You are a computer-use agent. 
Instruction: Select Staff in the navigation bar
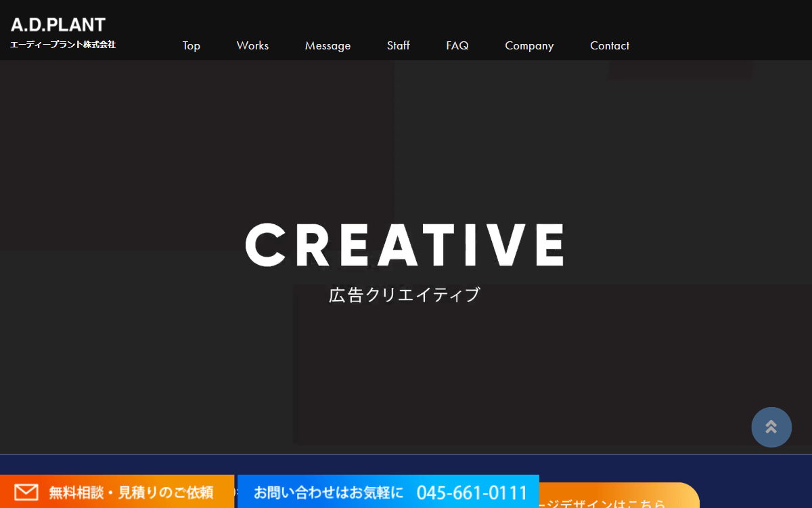(x=399, y=45)
